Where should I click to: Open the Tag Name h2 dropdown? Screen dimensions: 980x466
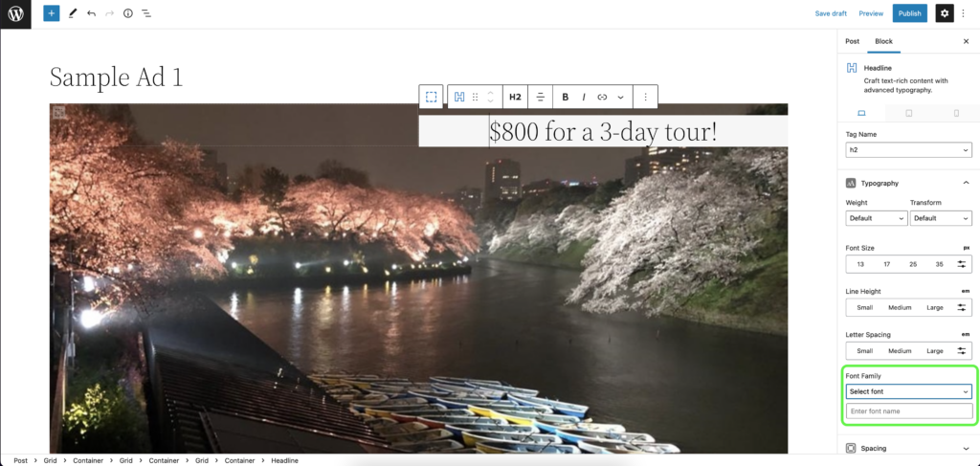pyautogui.click(x=909, y=150)
